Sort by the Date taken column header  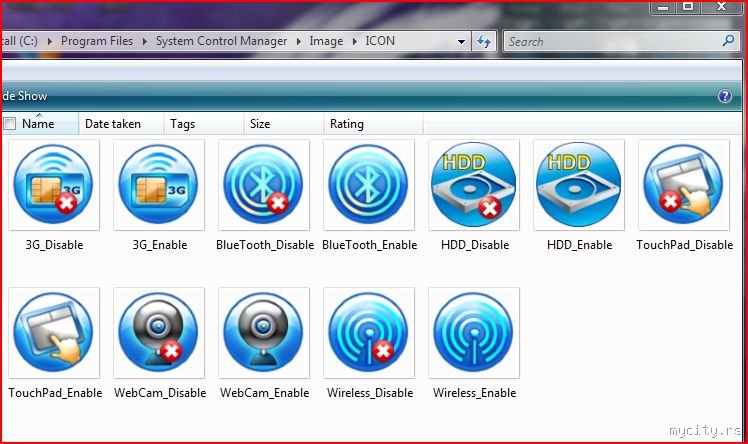(x=121, y=124)
